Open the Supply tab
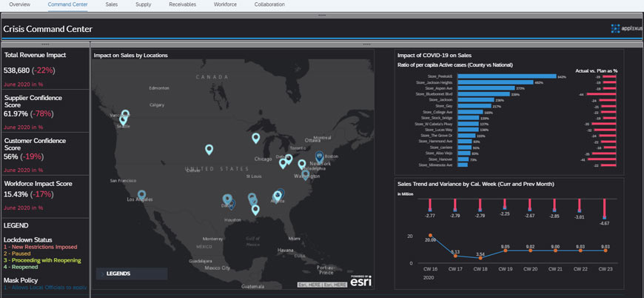 pyautogui.click(x=144, y=4)
